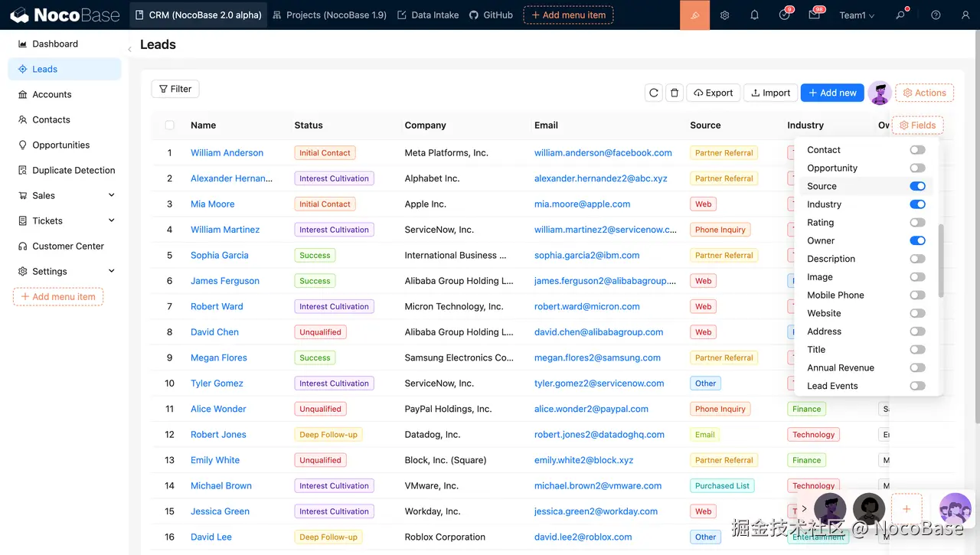Switch to CRM (NocoBase 2.0 alpha) tab
Viewport: 980px width, 555px height.
tap(198, 15)
